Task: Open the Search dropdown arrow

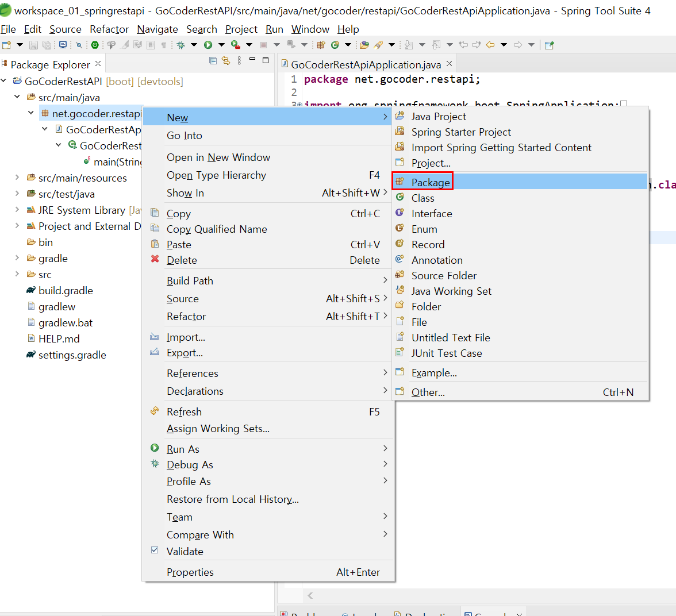Action: 392,45
